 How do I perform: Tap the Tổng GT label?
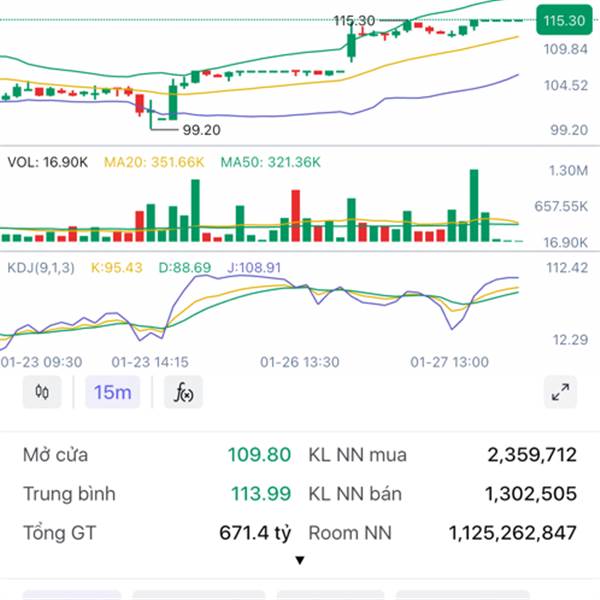(x=59, y=533)
